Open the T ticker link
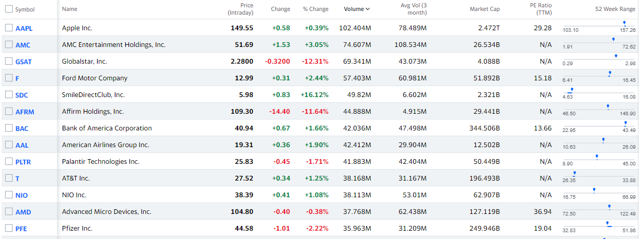Image resolution: width=644 pixels, height=239 pixels. click(x=17, y=178)
